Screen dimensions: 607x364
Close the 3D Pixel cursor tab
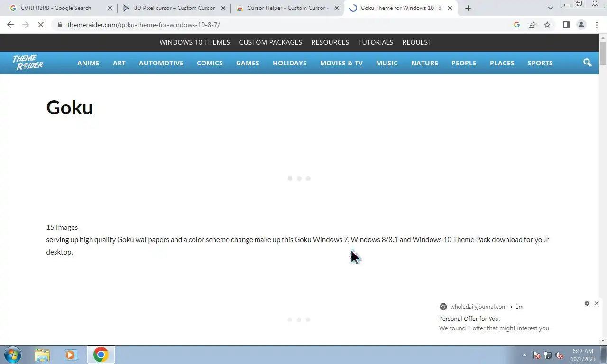223,8
